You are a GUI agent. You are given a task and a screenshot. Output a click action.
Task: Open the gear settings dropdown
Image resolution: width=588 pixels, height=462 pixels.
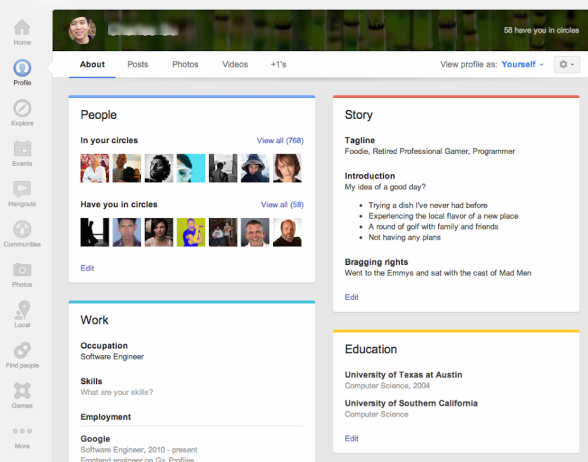[x=566, y=64]
